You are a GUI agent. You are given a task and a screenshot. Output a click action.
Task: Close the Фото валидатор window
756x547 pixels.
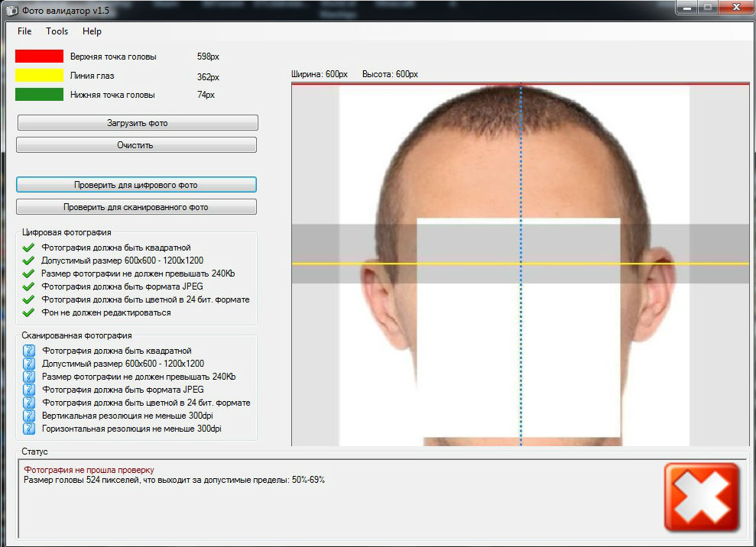[x=736, y=8]
